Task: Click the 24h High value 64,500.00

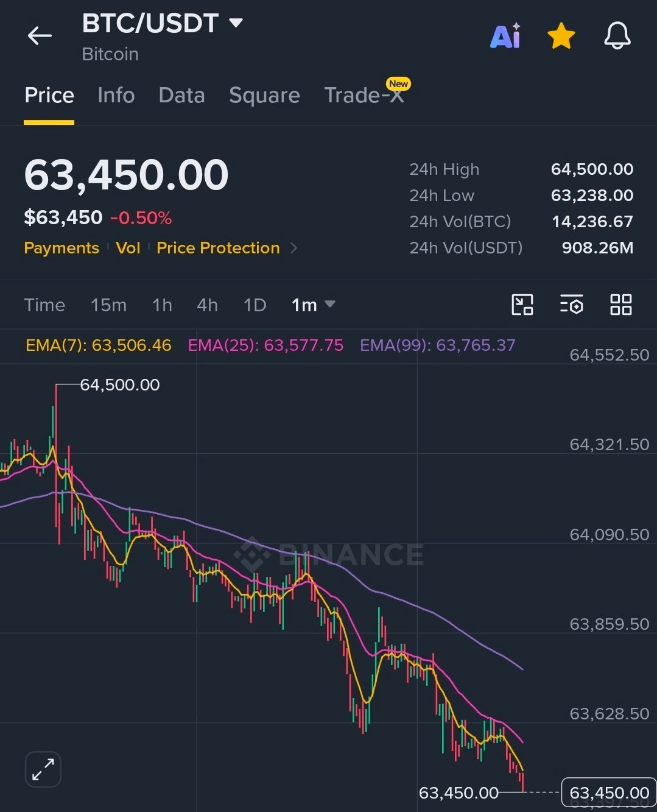Action: [592, 169]
